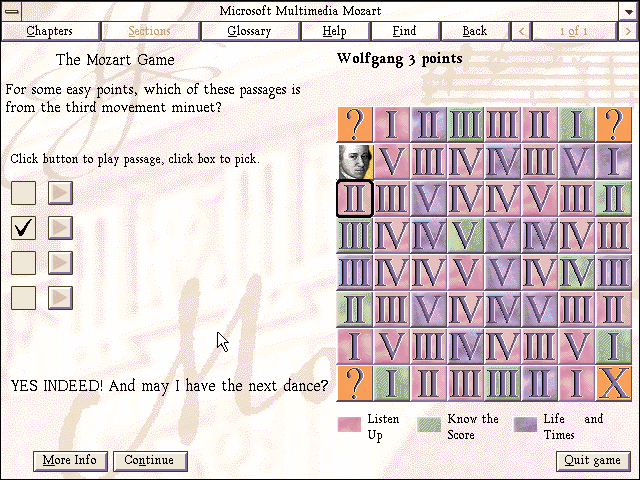Image resolution: width=640 pixels, height=480 pixels.
Task: Open the Find tool
Action: 405,31
